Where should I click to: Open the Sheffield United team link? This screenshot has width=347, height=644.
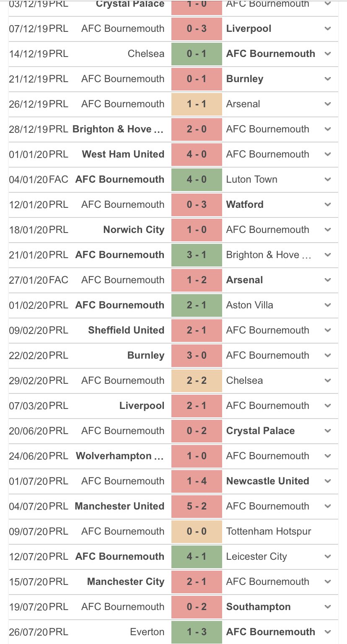[126, 330]
